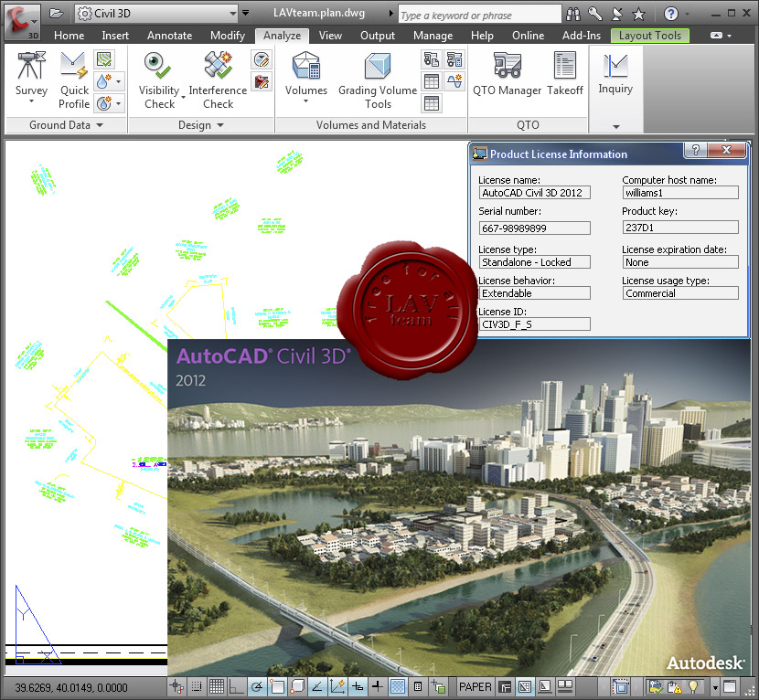Toggle Object Snap in the status bar

[277, 686]
